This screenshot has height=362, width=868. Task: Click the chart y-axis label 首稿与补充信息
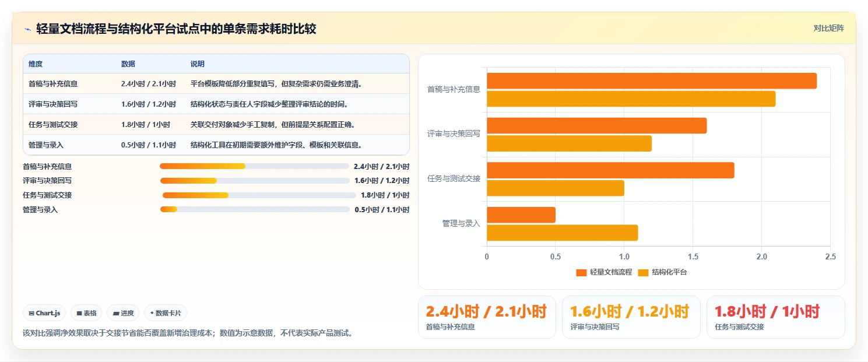(454, 90)
